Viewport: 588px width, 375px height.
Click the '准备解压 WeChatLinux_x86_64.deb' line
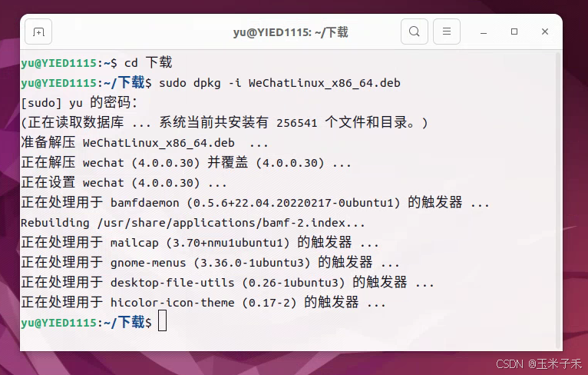[x=145, y=143]
